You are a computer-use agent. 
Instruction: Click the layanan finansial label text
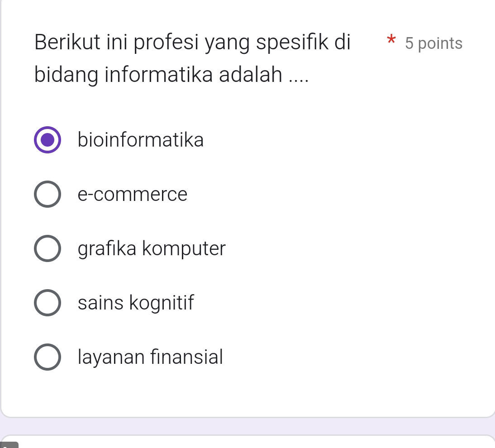point(150,357)
